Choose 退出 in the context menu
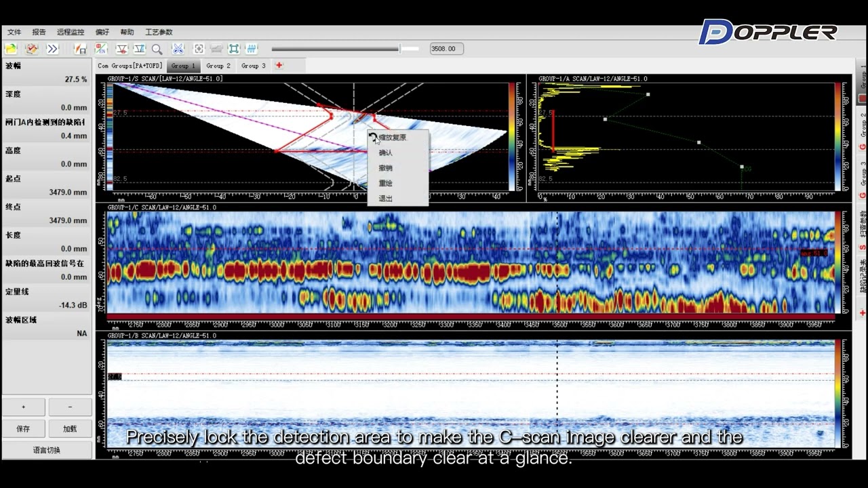 pyautogui.click(x=397, y=199)
